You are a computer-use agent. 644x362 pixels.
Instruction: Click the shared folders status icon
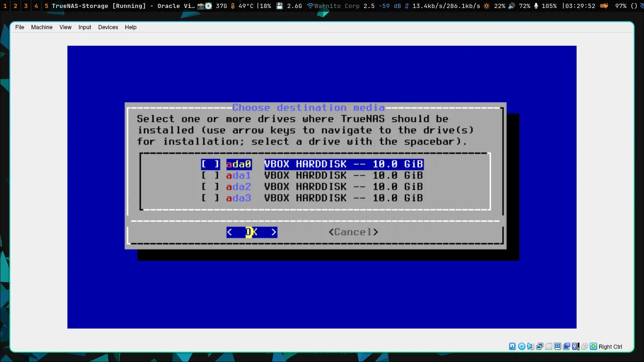(548, 346)
